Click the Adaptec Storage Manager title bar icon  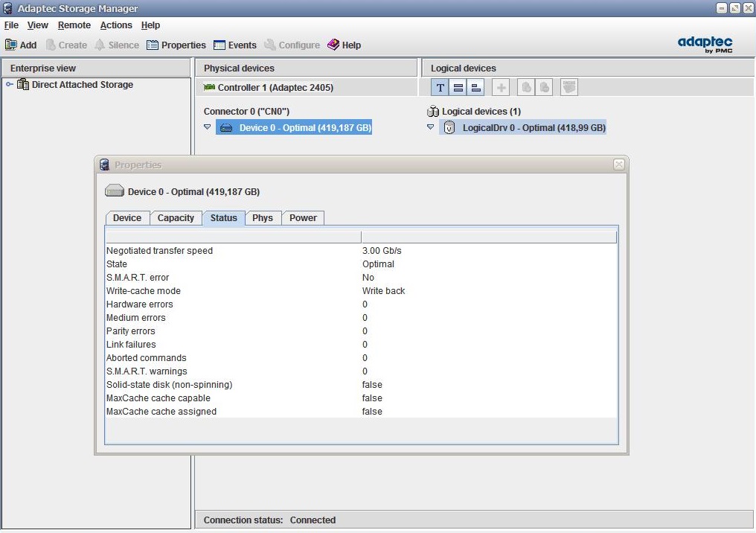(x=7, y=8)
